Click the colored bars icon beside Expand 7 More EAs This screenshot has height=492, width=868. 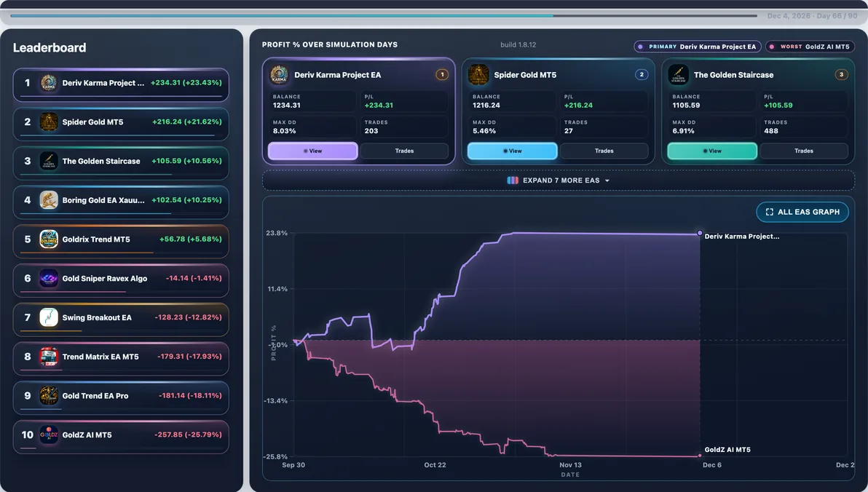coord(513,180)
